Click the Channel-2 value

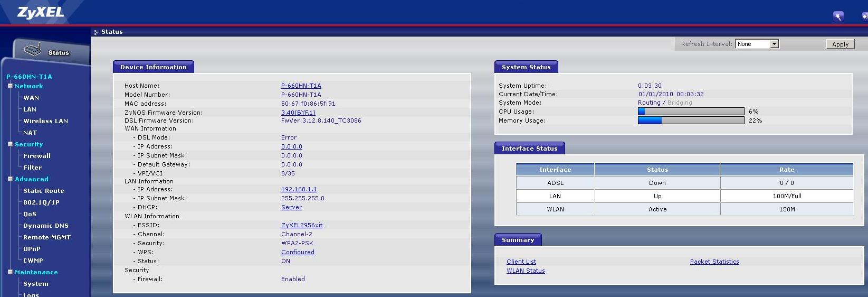pos(297,234)
